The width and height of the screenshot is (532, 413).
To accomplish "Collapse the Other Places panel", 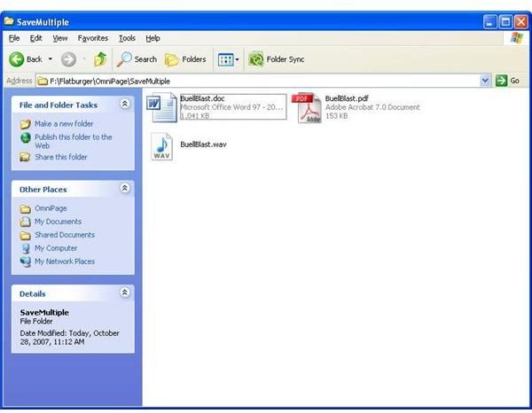I will [125, 188].
